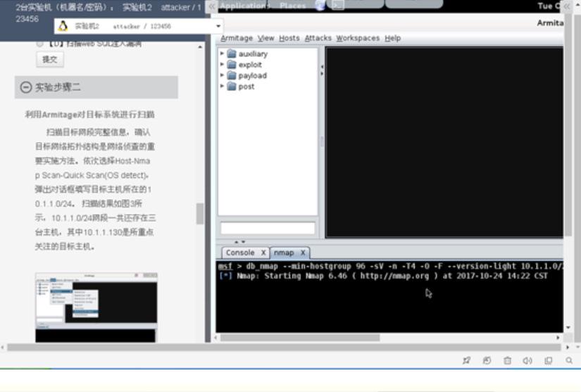The width and height of the screenshot is (581, 392).
Task: Click the web browser globe icon
Action: click(x=320, y=5)
